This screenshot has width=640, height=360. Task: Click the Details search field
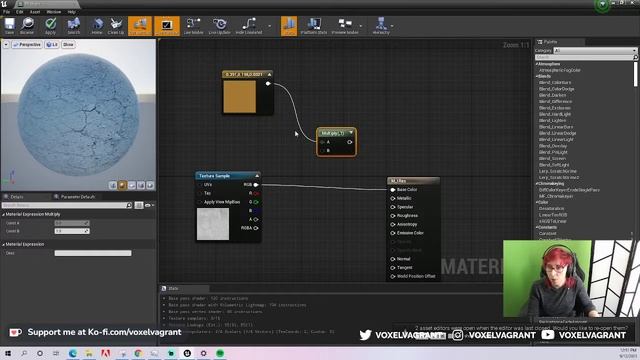[67, 205]
